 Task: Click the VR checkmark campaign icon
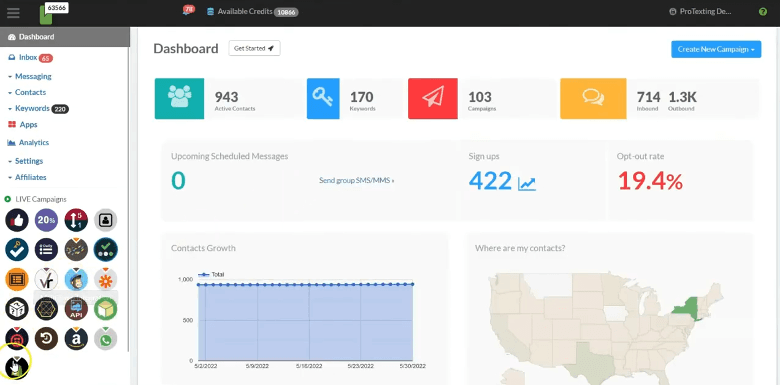click(x=46, y=280)
